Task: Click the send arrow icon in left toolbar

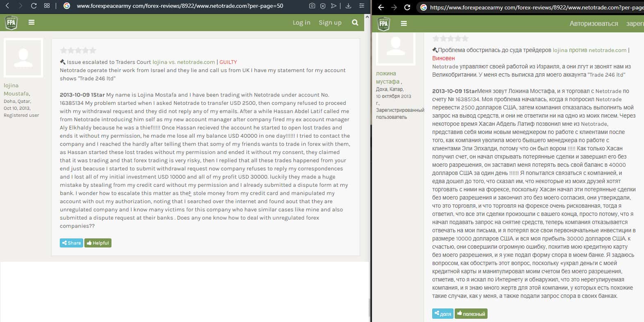Action: point(333,6)
